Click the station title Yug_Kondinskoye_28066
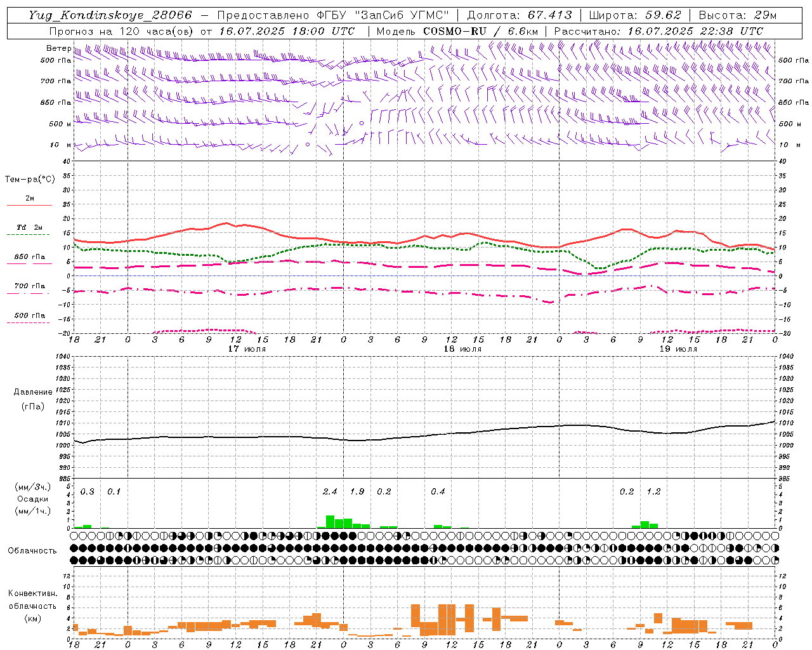 tap(110, 15)
